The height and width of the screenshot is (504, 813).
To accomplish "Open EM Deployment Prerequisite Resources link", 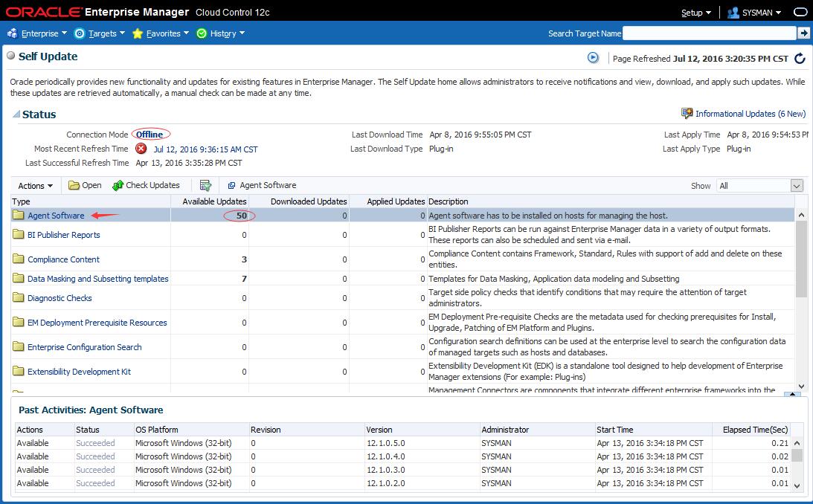I will [97, 323].
